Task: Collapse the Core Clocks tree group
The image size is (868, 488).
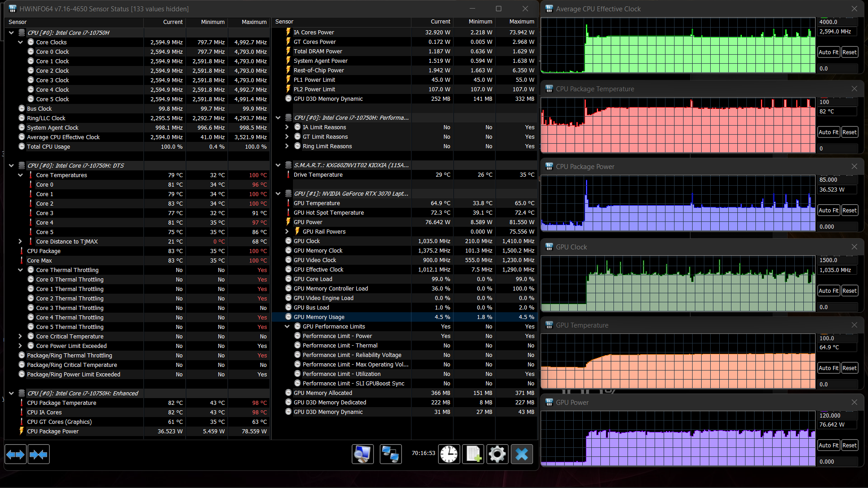Action: pyautogui.click(x=20, y=42)
